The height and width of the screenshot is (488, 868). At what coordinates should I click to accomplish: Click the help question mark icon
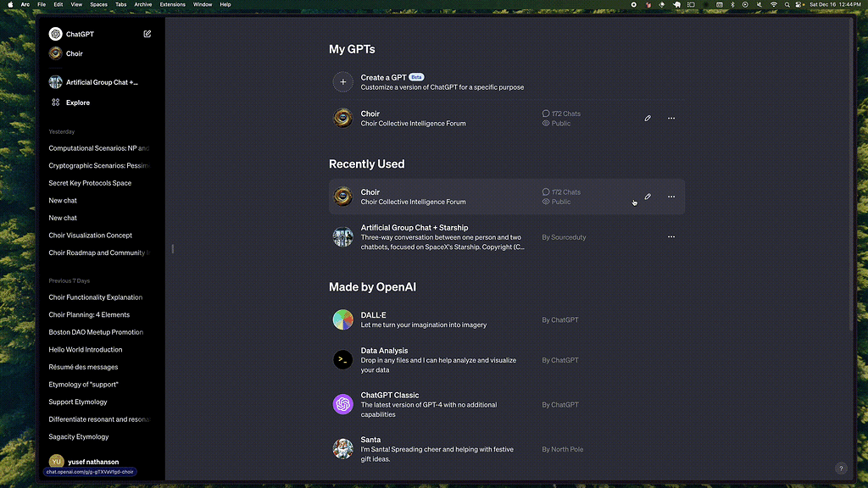841,468
